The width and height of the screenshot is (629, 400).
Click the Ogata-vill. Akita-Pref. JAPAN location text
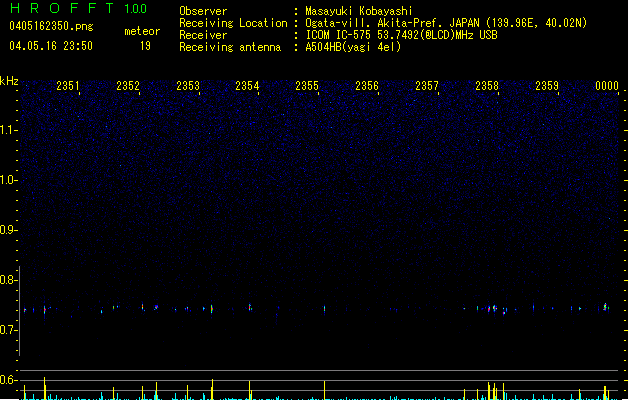tap(446, 23)
